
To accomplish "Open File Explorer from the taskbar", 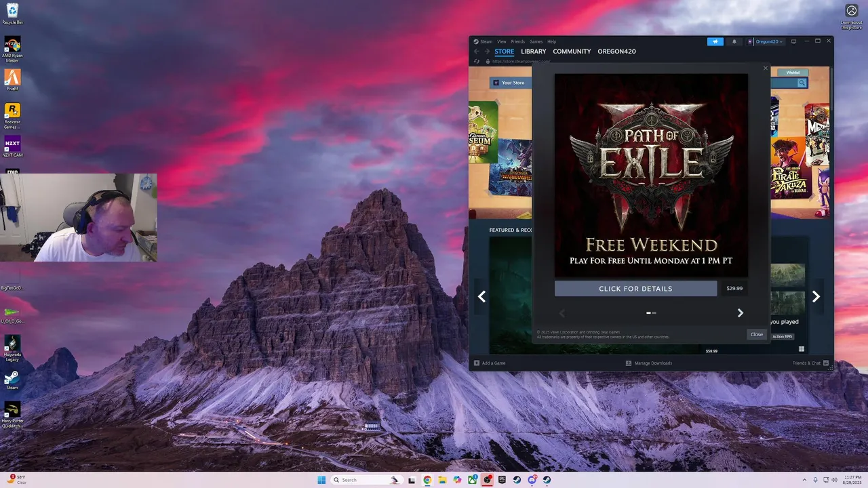I will click(x=442, y=480).
